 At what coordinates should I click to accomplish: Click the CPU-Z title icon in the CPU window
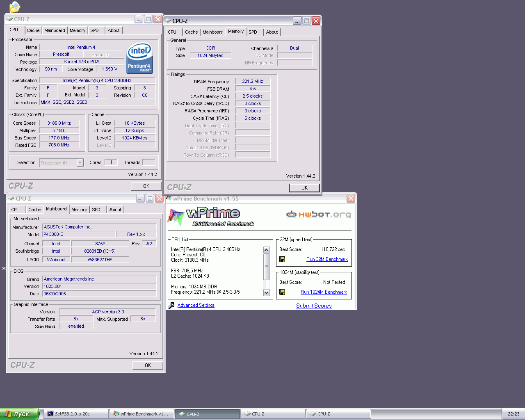point(10,19)
